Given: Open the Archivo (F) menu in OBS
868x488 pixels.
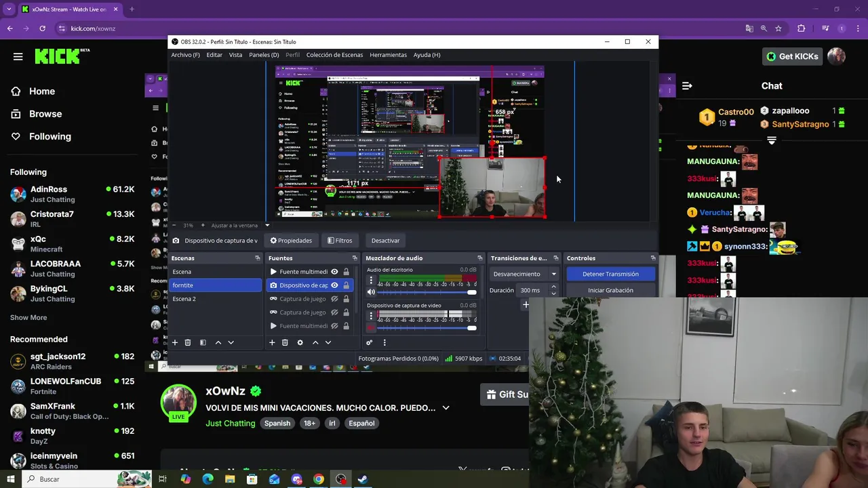Looking at the screenshot, I should pyautogui.click(x=185, y=55).
